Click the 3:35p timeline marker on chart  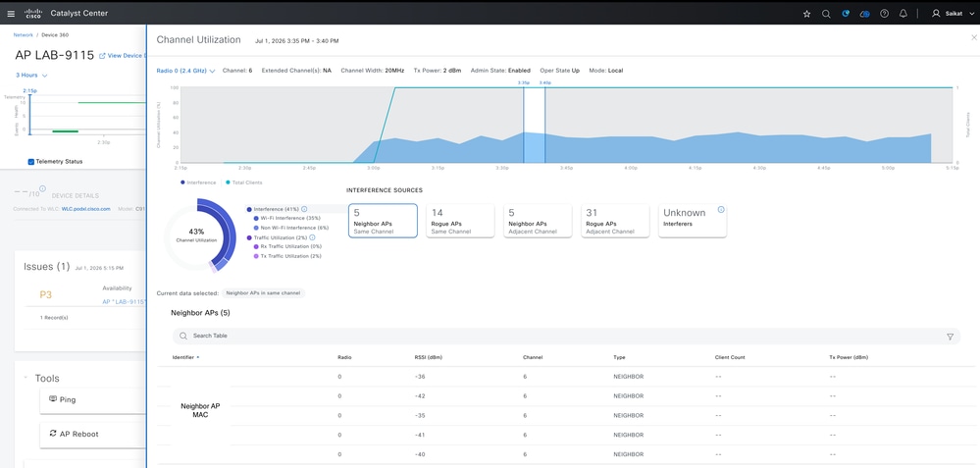coord(524,82)
